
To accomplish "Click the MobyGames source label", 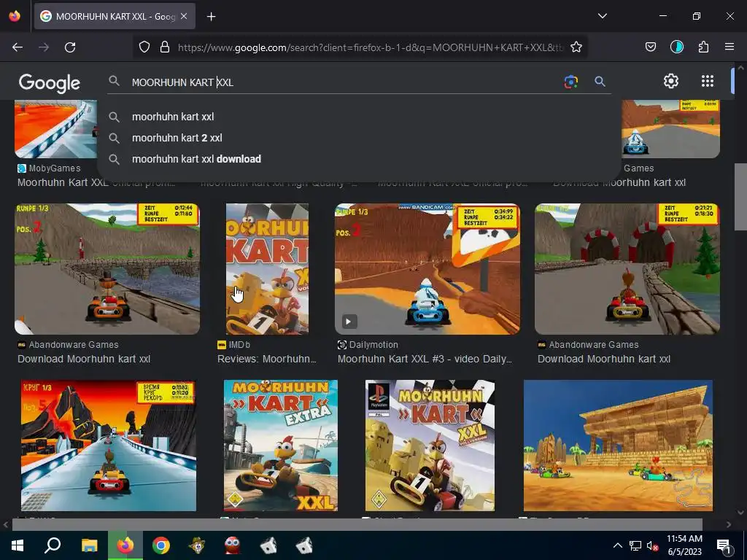I will coord(54,168).
